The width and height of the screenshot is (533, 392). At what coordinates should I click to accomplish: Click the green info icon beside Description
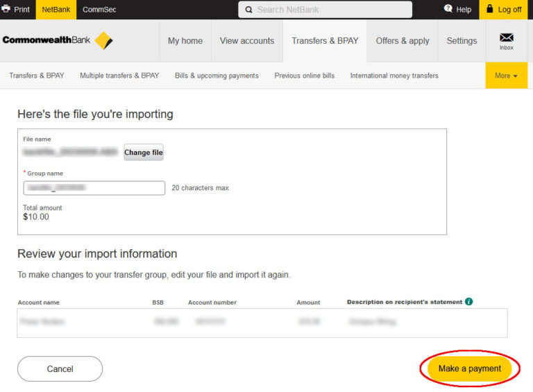pyautogui.click(x=469, y=302)
